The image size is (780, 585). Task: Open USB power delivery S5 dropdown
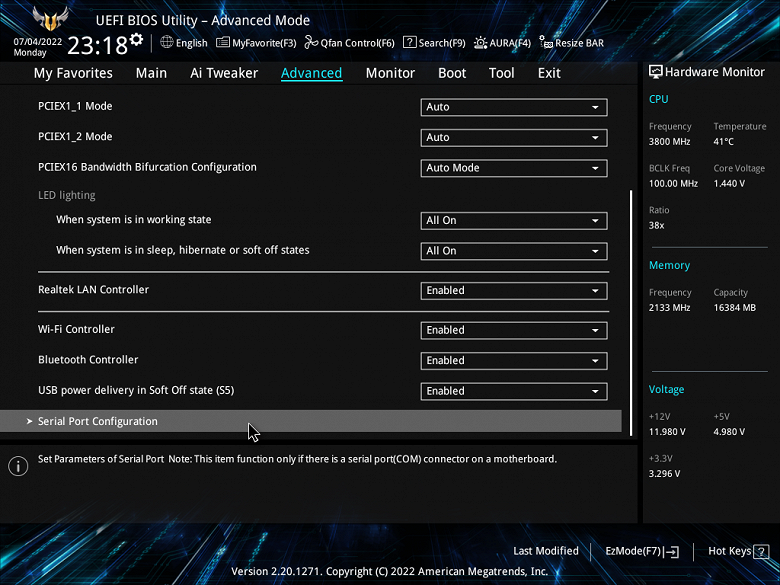[x=514, y=391]
